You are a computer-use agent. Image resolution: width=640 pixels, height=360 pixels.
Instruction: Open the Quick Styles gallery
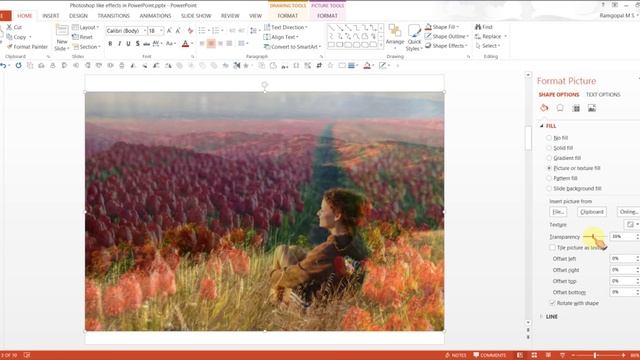[414, 38]
